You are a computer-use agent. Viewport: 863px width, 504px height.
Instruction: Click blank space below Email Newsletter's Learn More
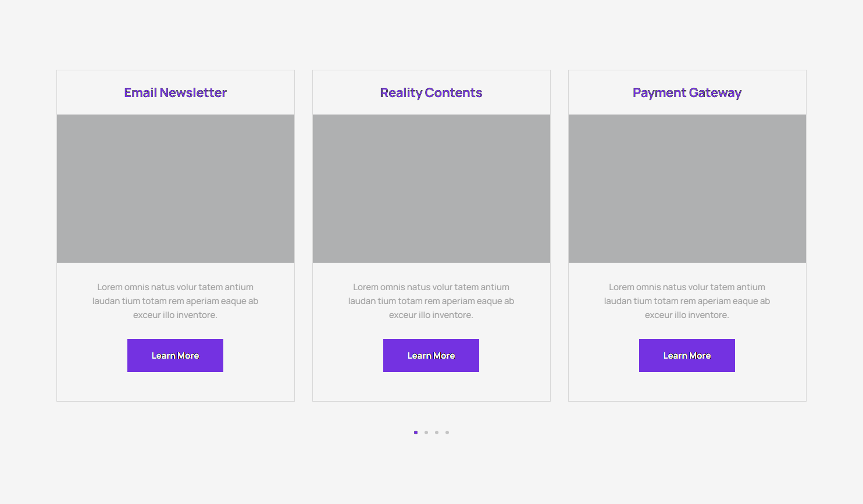click(x=175, y=387)
